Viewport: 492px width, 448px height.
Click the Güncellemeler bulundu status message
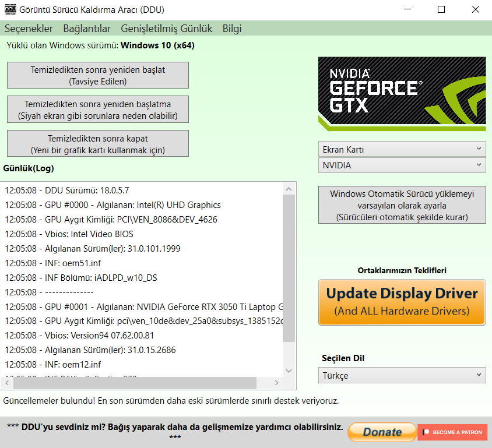point(171,401)
